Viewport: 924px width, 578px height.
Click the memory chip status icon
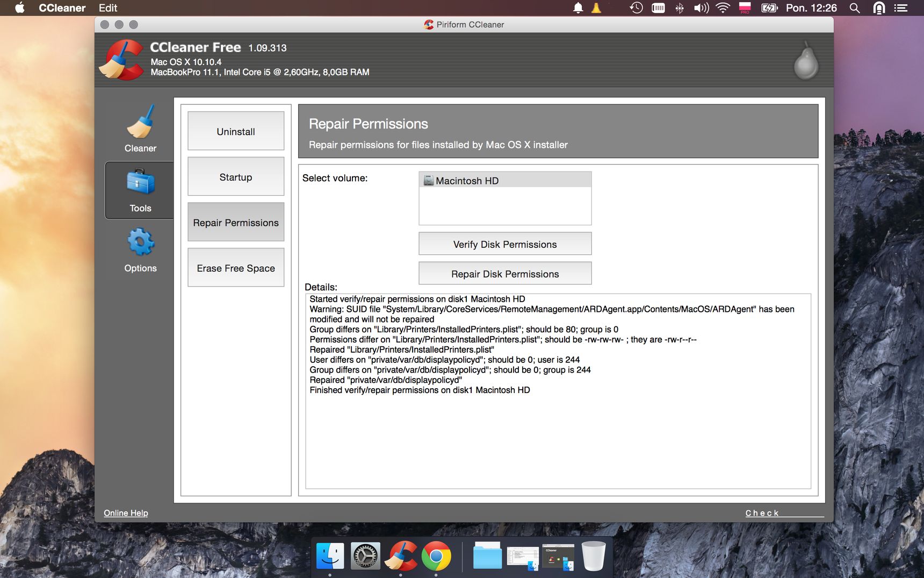pyautogui.click(x=658, y=8)
